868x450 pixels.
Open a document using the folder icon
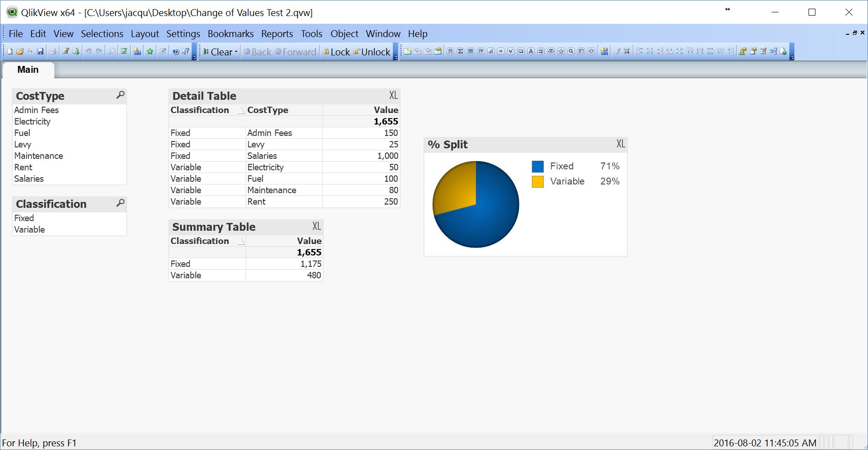(20, 52)
